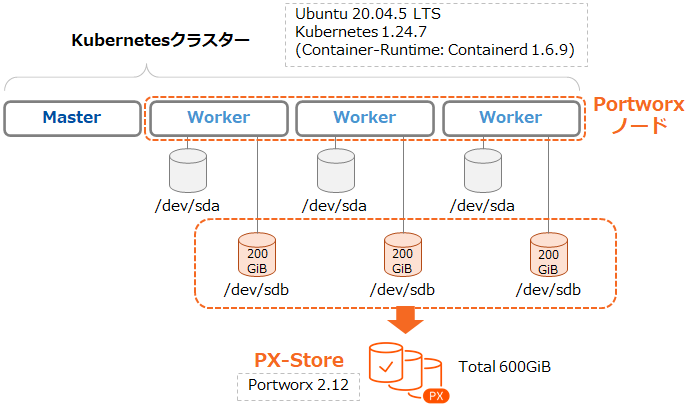This screenshot has height=411, width=690.
Task: Click the Portworx 2.12 version box
Action: click(298, 386)
